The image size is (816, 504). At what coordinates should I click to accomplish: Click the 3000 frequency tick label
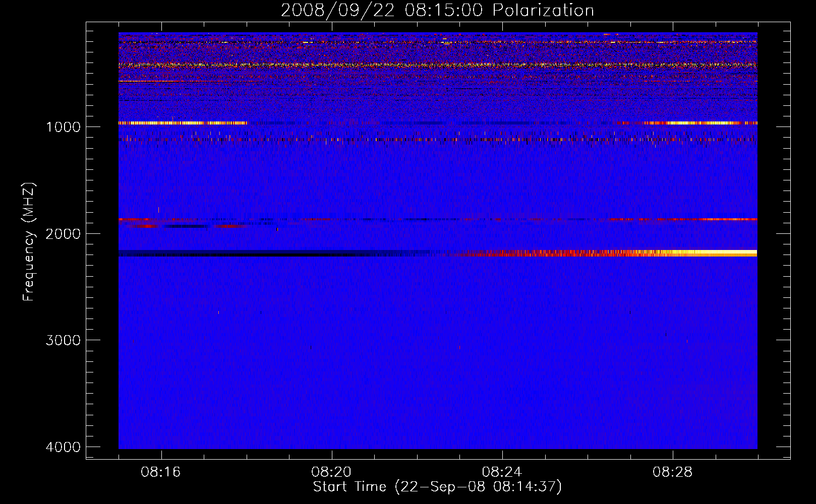point(63,340)
